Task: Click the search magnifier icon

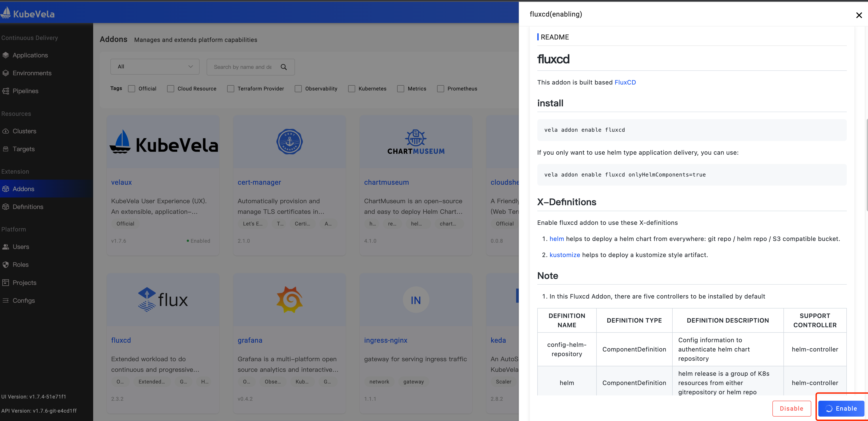Action: tap(284, 67)
